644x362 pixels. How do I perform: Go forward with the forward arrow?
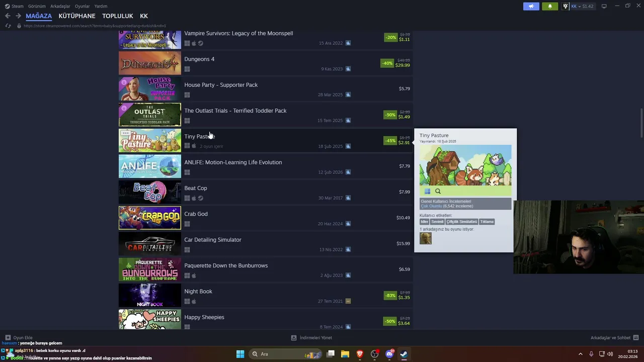pyautogui.click(x=18, y=16)
